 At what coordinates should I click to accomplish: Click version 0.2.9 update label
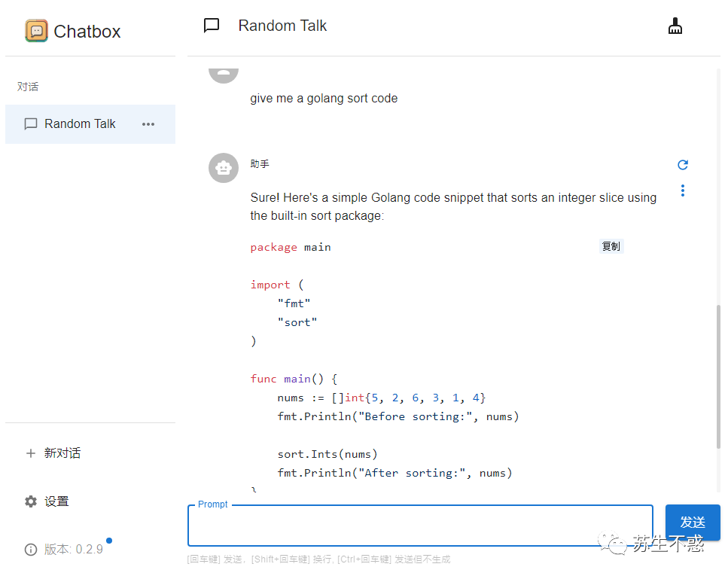pyautogui.click(x=74, y=550)
